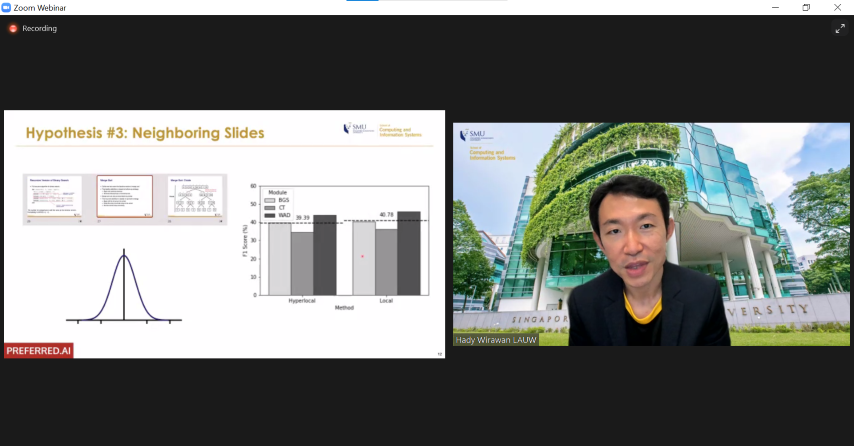Click the WAD legend swatch in the chart

click(270, 214)
